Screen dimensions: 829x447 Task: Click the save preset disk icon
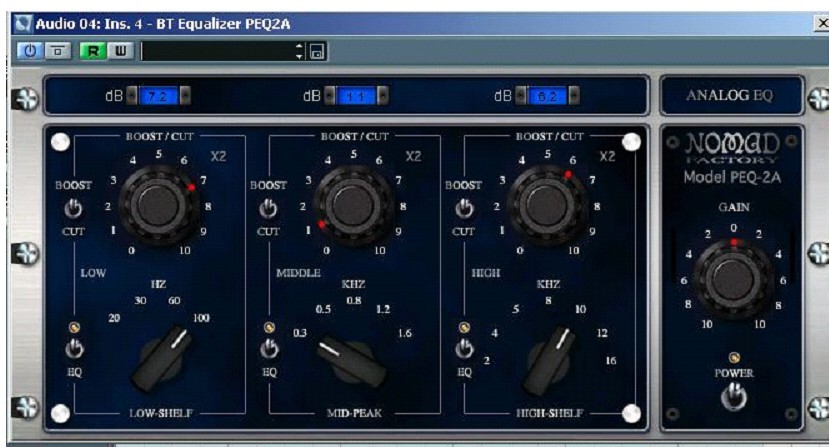(x=318, y=50)
